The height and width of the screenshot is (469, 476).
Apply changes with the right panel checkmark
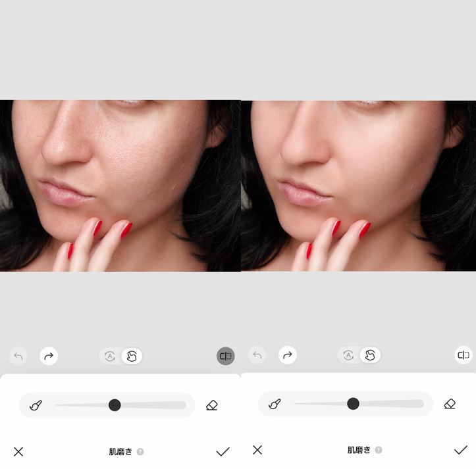[460, 450]
